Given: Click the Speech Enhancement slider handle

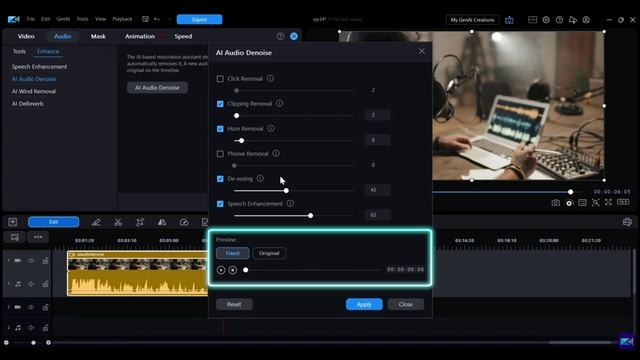Looking at the screenshot, I should tap(311, 216).
